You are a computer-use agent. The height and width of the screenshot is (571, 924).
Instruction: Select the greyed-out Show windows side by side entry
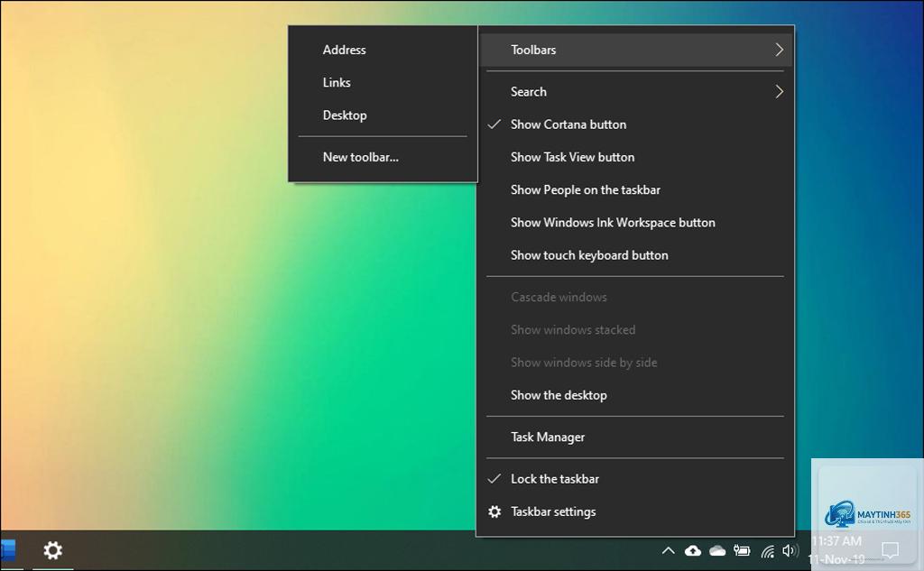click(x=635, y=363)
